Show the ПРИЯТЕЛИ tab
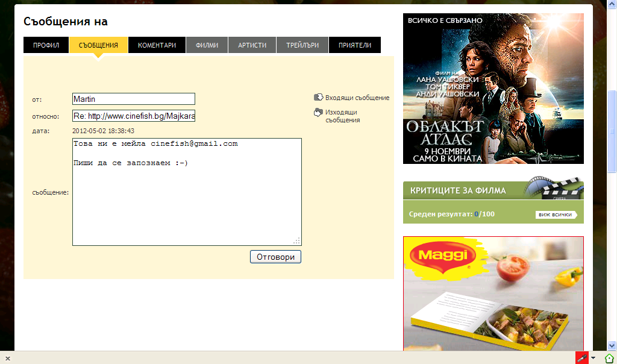This screenshot has height=364, width=617. pyautogui.click(x=354, y=45)
